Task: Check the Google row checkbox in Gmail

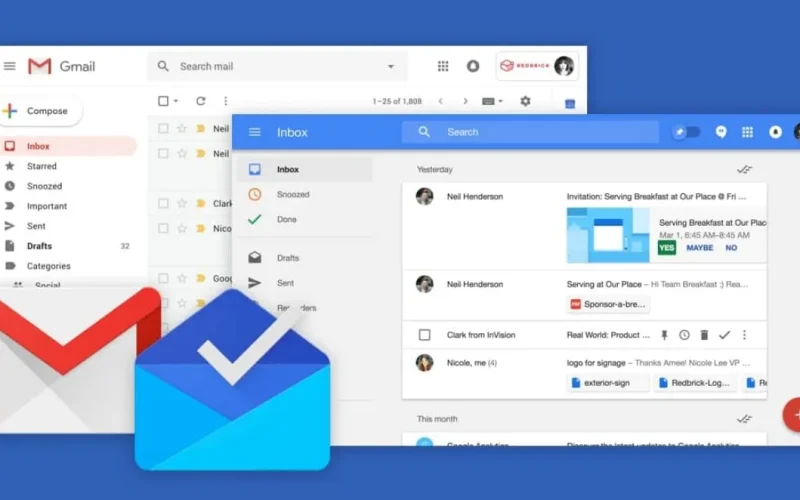Action: tap(163, 278)
